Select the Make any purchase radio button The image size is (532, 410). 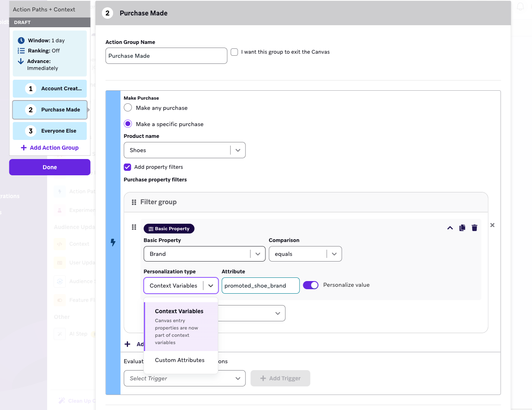128,108
